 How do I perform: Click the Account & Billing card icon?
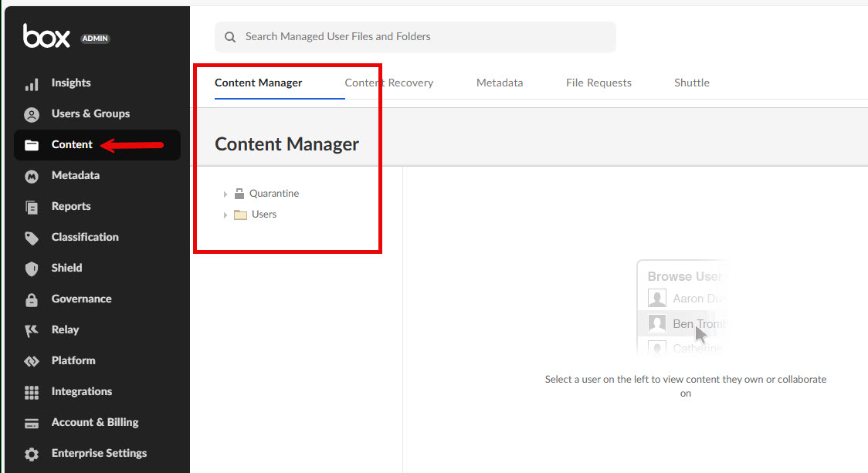pyautogui.click(x=32, y=424)
